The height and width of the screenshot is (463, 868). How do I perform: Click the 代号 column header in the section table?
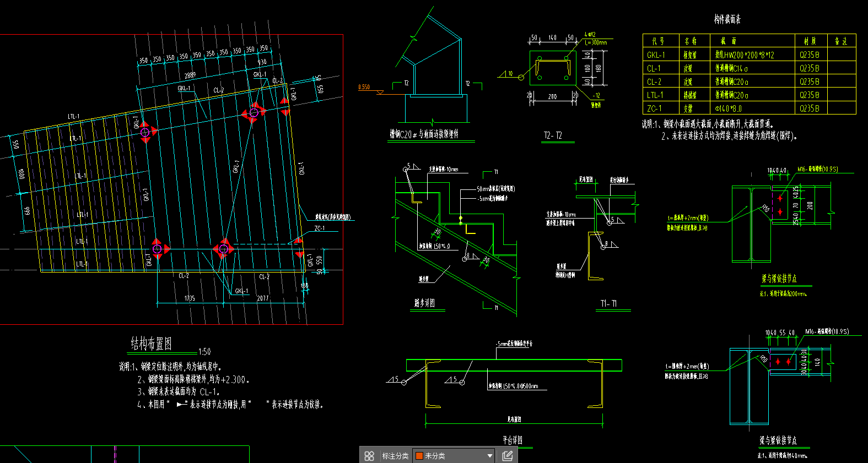pyautogui.click(x=658, y=41)
